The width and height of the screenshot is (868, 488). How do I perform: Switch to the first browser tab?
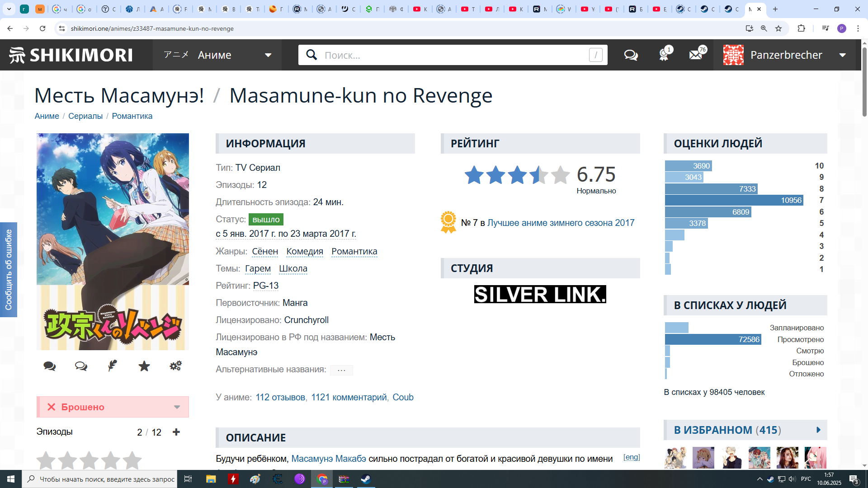(24, 9)
